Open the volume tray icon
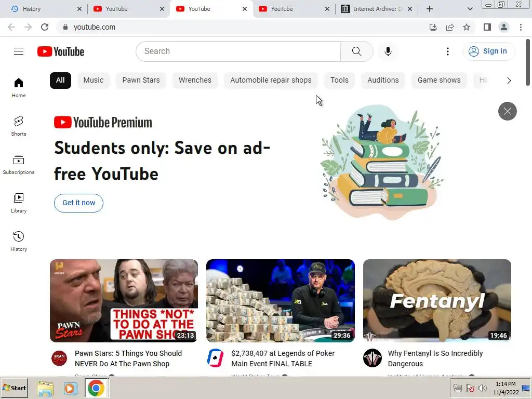The width and height of the screenshot is (532, 399). click(482, 388)
